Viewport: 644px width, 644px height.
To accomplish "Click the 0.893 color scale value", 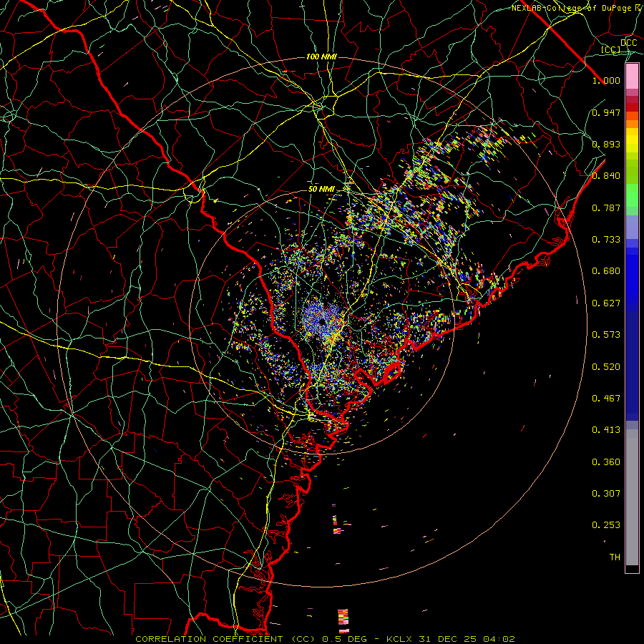I will point(606,144).
